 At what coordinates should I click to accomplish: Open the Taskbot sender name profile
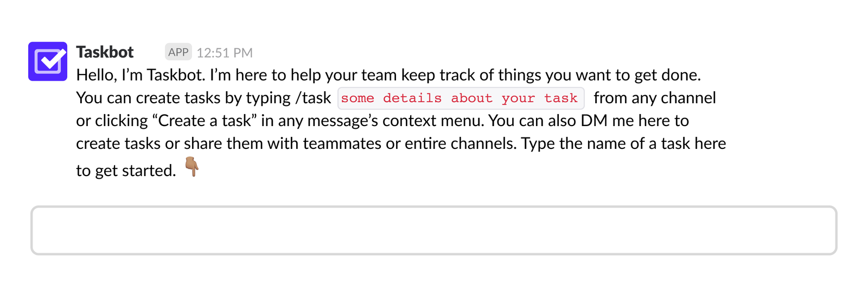pos(105,52)
